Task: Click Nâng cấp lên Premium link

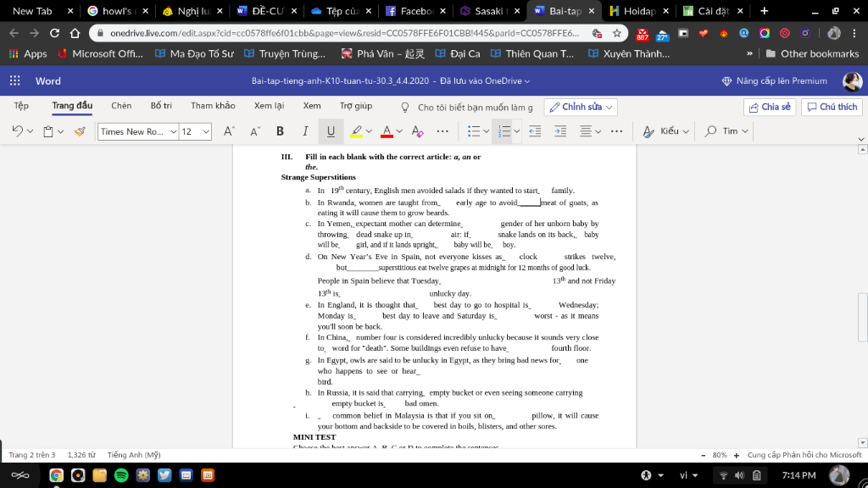Action: pos(775,80)
